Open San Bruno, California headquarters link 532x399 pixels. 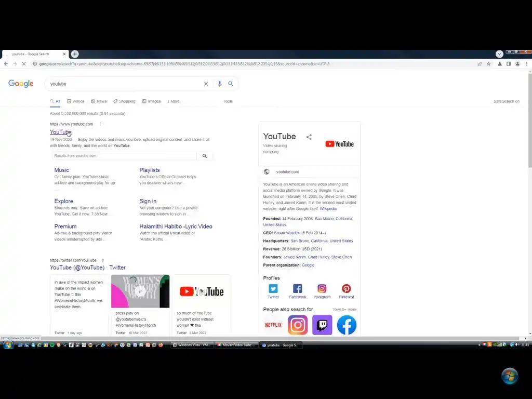[322, 241]
